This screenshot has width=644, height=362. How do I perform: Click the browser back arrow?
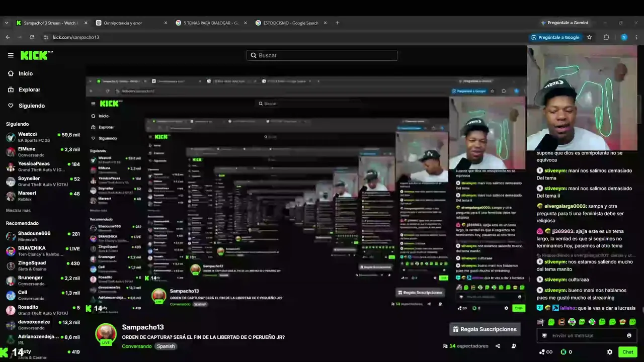[x=8, y=37]
